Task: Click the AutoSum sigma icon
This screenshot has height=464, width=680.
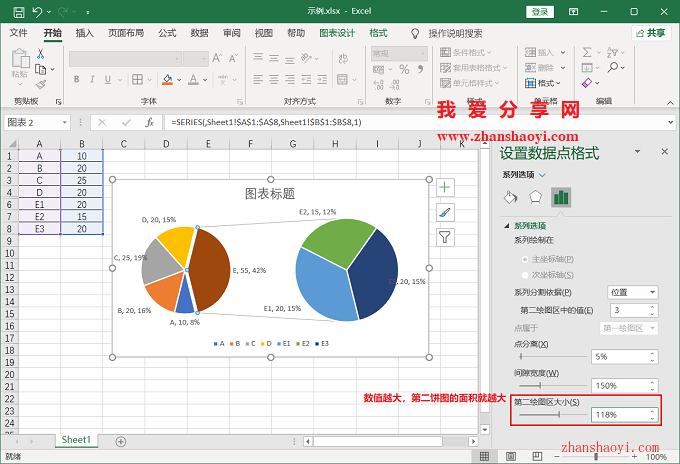Action: tap(587, 52)
